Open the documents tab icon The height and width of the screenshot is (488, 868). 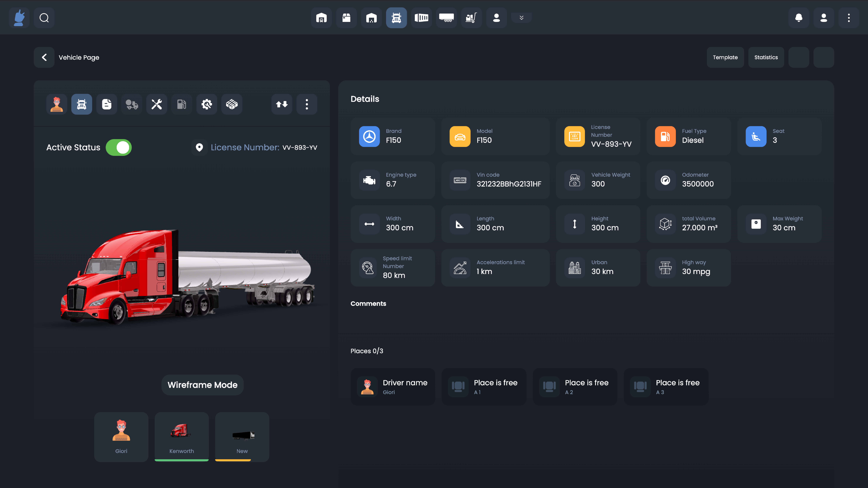107,104
